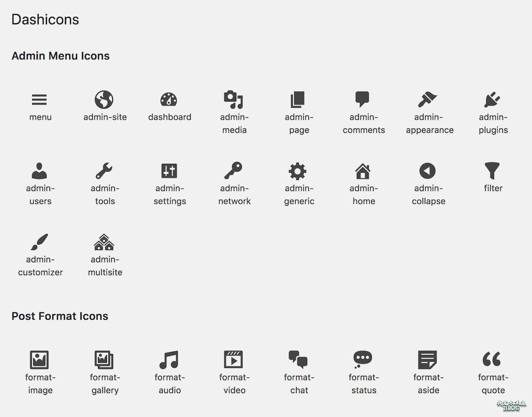
Task: Click the hamburger menu icon
Action: point(39,100)
